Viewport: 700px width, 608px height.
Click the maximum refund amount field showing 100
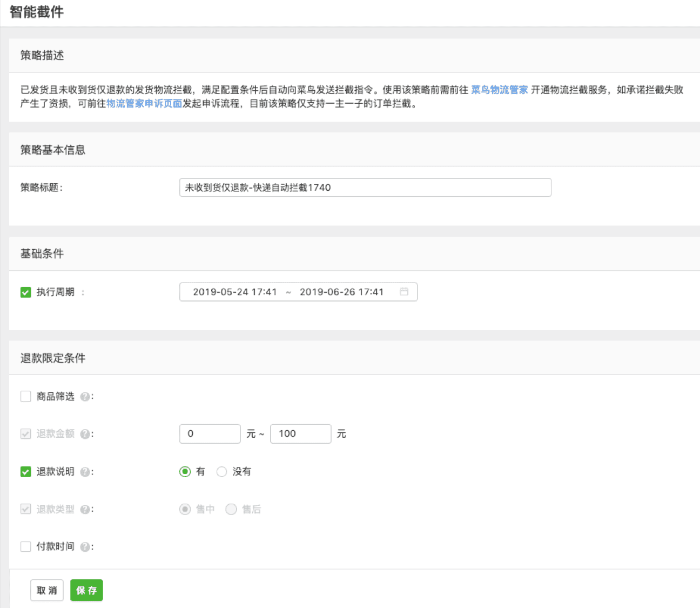(300, 433)
